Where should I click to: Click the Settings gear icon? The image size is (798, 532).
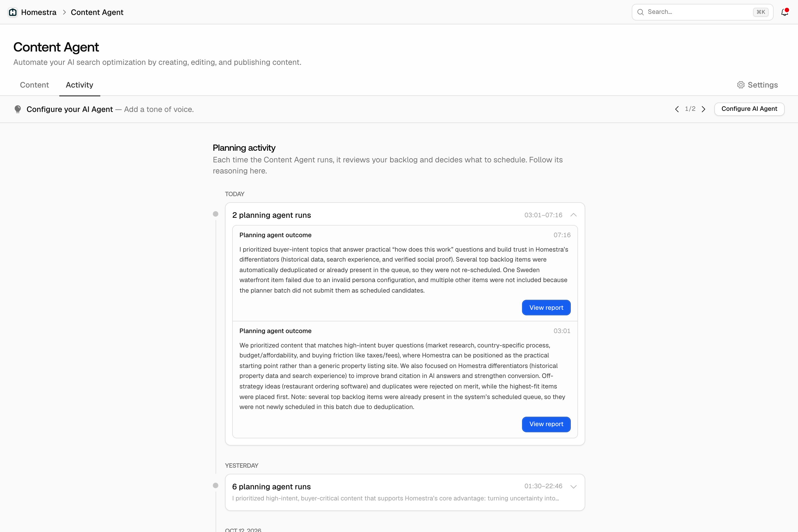(741, 85)
